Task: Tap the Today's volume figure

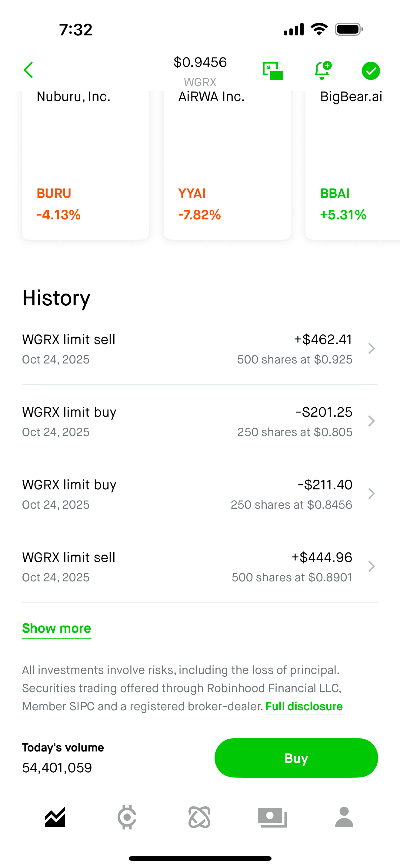Action: [x=57, y=768]
